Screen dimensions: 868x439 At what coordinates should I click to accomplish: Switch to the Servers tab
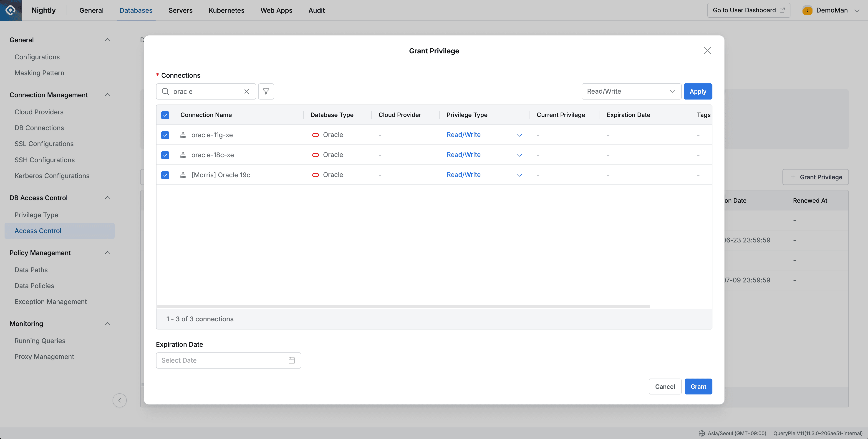180,10
